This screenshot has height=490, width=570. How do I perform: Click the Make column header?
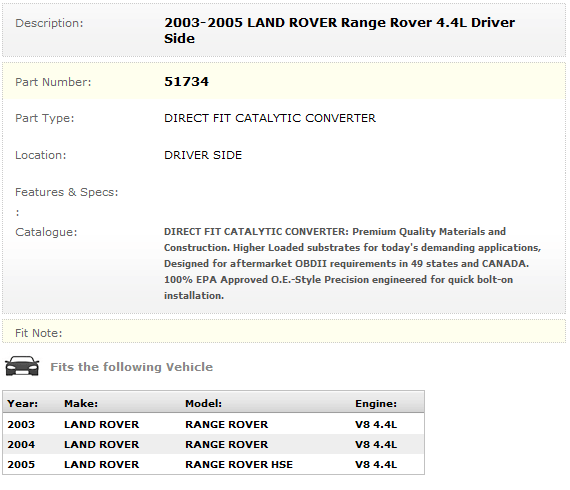(x=81, y=403)
